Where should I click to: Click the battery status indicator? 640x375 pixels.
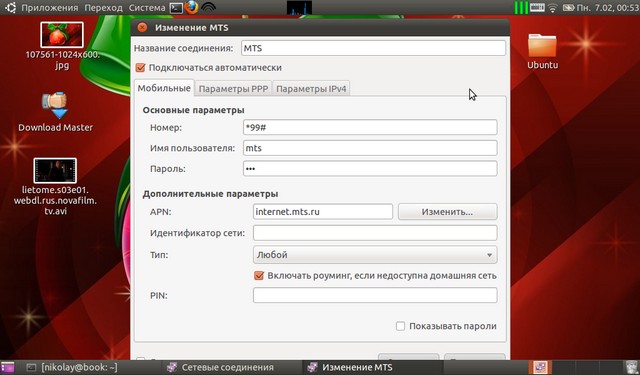pyautogui.click(x=568, y=7)
